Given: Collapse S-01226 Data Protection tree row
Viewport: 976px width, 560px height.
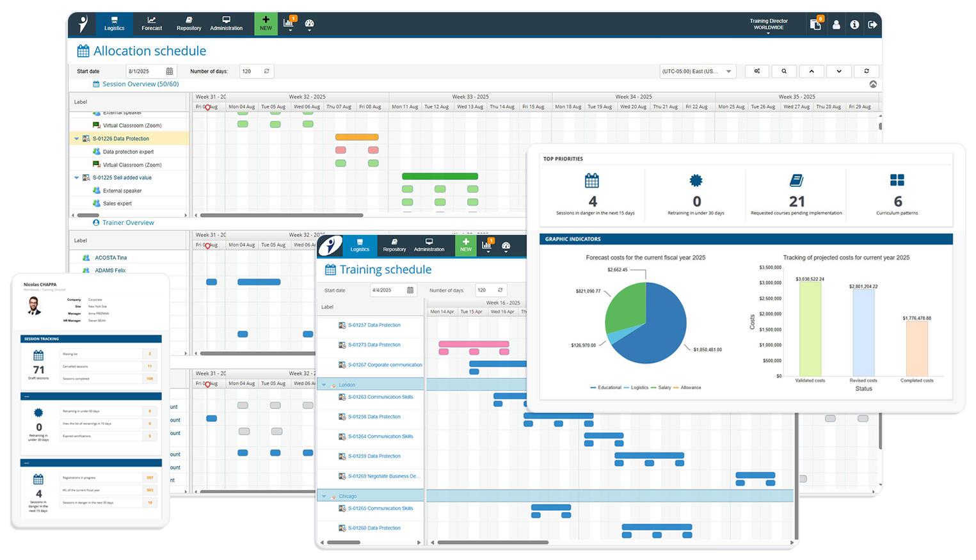Looking at the screenshot, I should coord(77,139).
